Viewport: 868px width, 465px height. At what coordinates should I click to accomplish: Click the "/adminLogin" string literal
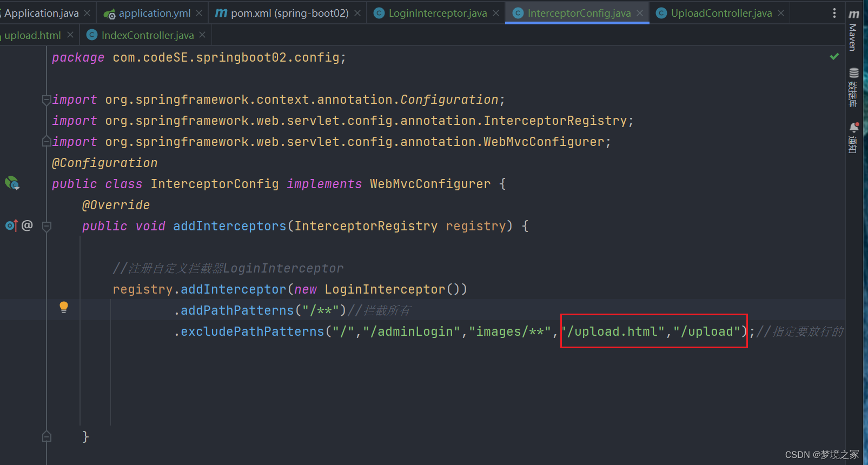pyautogui.click(x=412, y=331)
